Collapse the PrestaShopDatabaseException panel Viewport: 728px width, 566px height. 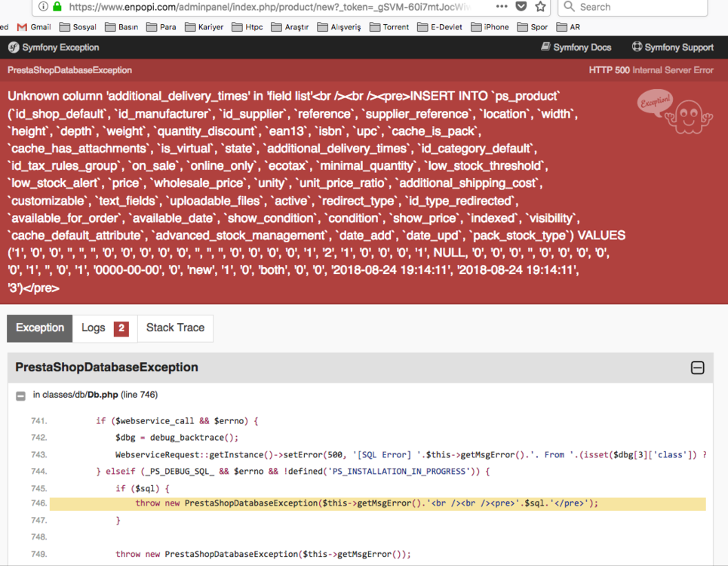tap(697, 368)
